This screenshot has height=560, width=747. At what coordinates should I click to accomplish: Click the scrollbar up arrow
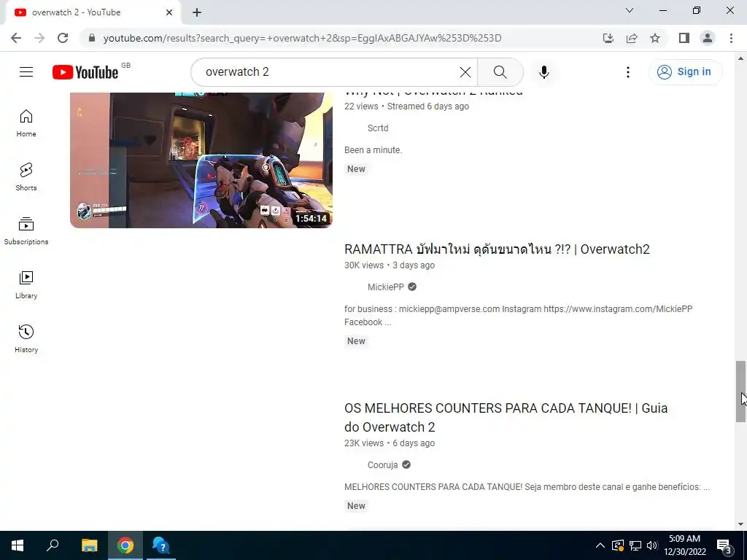pyautogui.click(x=740, y=58)
